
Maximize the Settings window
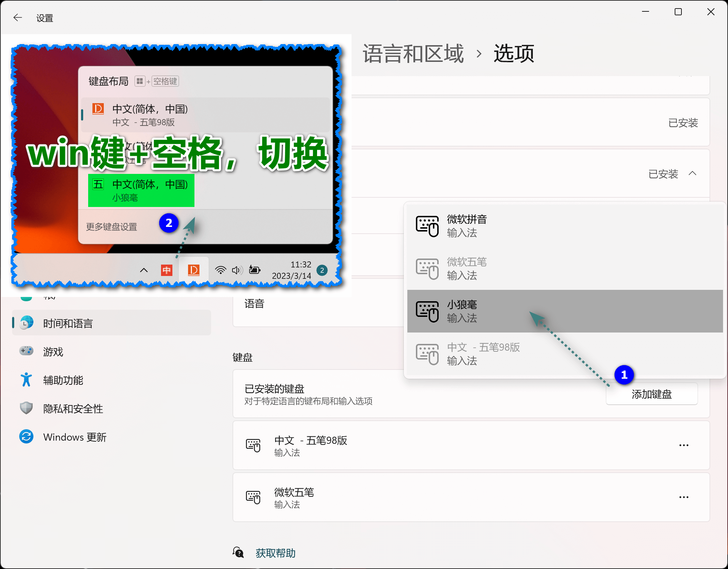coord(678,12)
